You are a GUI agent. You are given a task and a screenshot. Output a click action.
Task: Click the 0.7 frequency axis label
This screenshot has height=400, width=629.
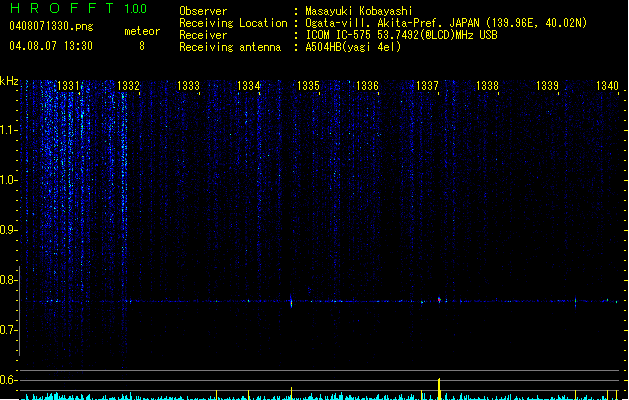coord(8,330)
